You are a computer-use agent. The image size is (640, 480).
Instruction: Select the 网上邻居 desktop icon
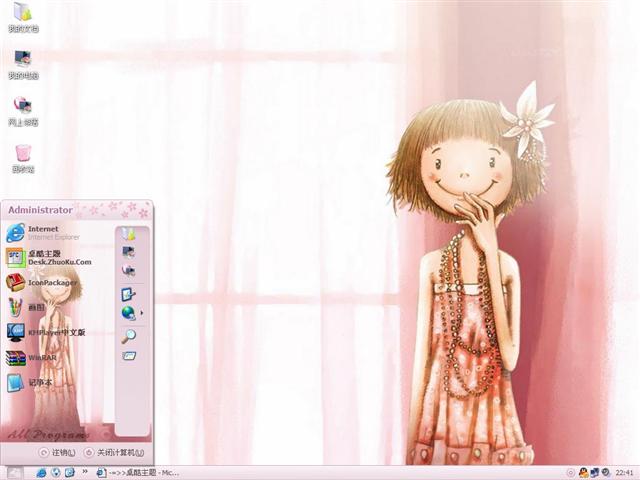tap(23, 111)
